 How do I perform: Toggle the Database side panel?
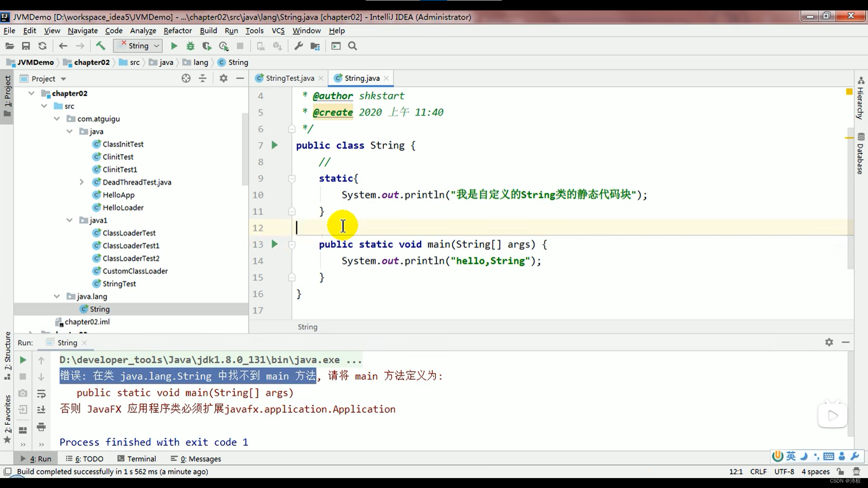point(860,154)
